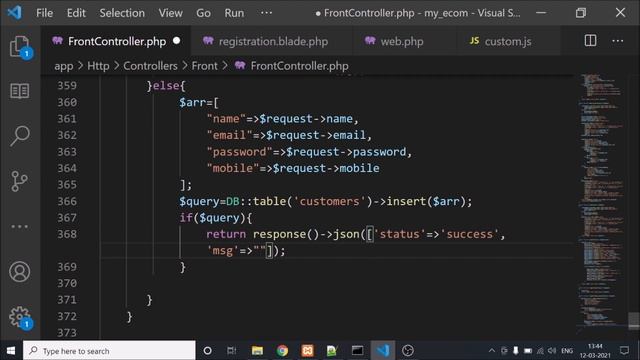
Task: Open the Search view in activity bar
Action: (20, 136)
